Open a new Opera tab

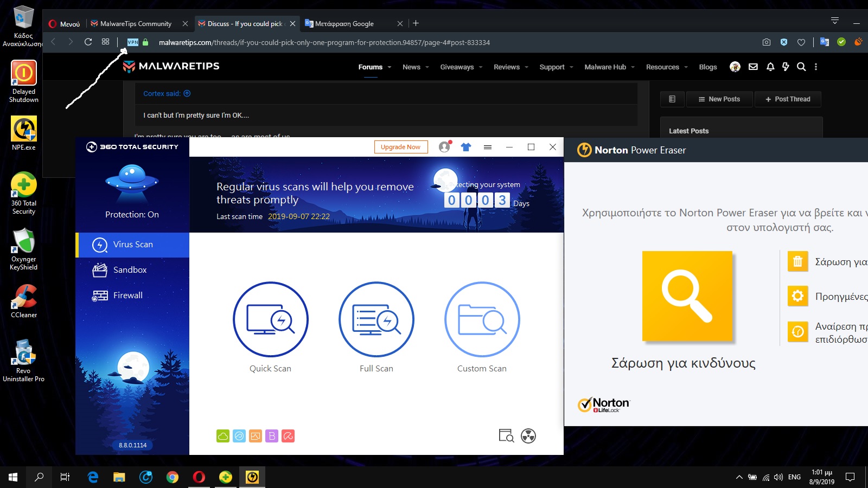pyautogui.click(x=416, y=23)
